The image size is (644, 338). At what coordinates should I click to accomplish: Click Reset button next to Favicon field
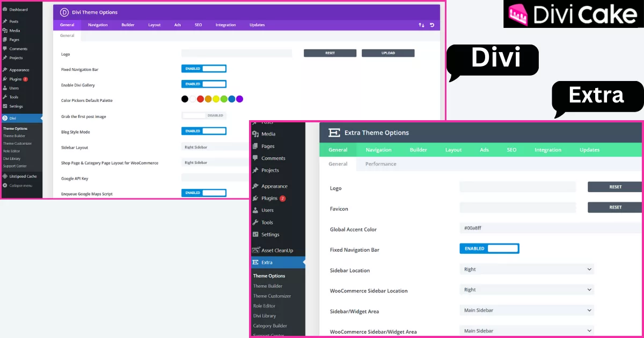[615, 207]
